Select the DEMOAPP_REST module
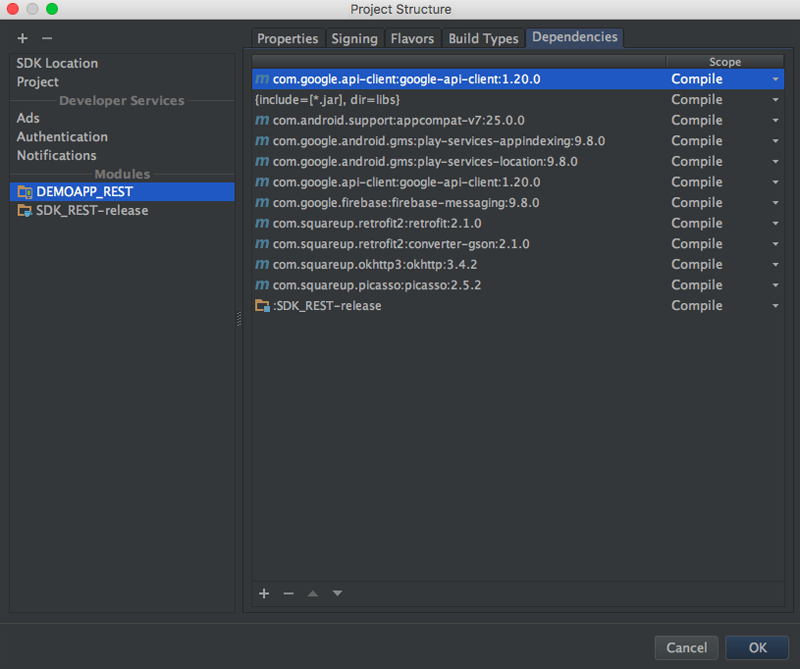The height and width of the screenshot is (669, 800). click(x=122, y=192)
